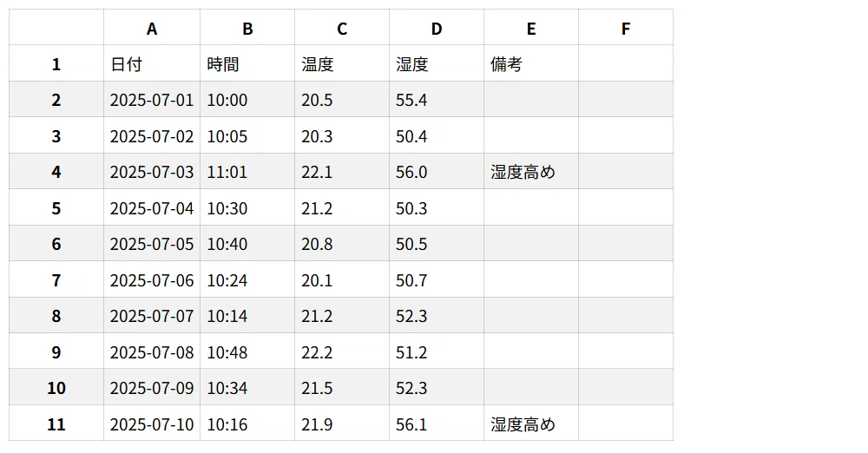
Task: Select row 4 header
Action: [56, 171]
